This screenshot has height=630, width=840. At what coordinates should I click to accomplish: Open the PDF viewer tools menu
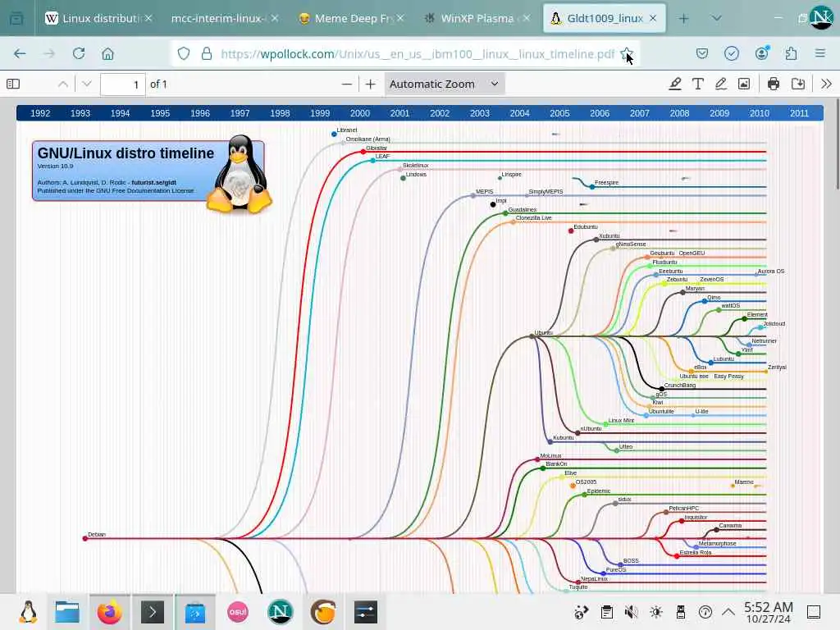point(826,84)
